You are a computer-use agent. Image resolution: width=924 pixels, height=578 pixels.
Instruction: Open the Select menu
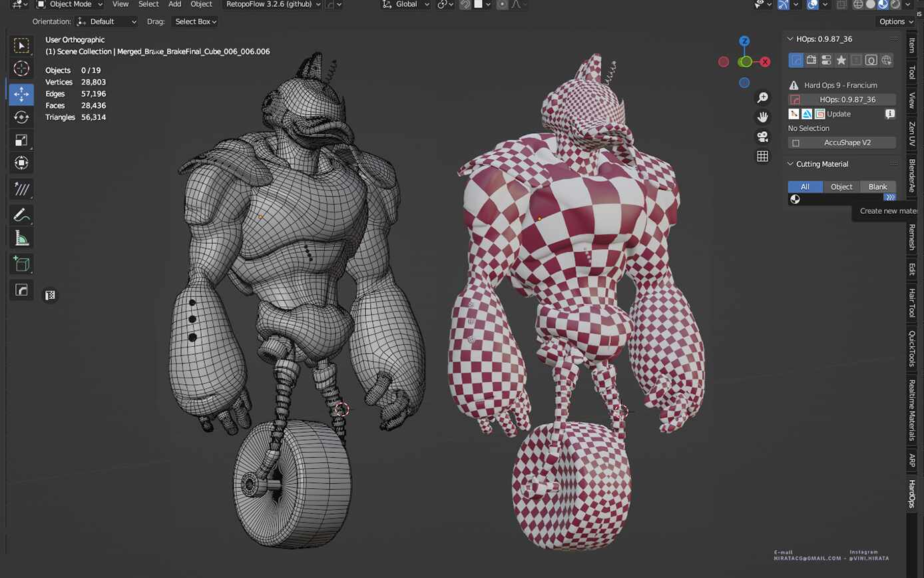pos(148,4)
